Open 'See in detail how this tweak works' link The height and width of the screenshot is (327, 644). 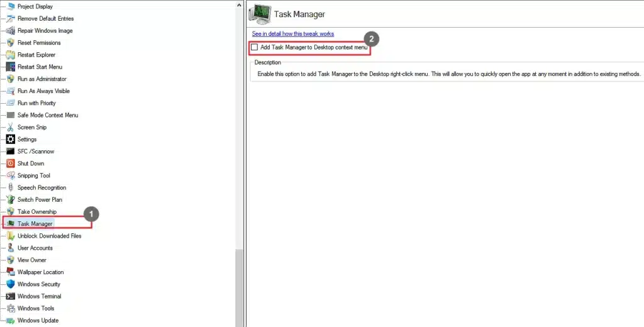click(293, 34)
